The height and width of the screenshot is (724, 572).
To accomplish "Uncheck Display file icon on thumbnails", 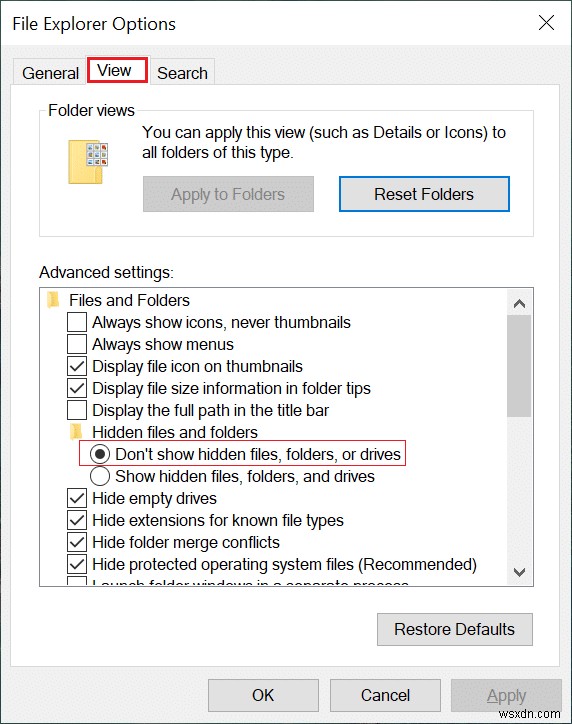I will [x=77, y=366].
